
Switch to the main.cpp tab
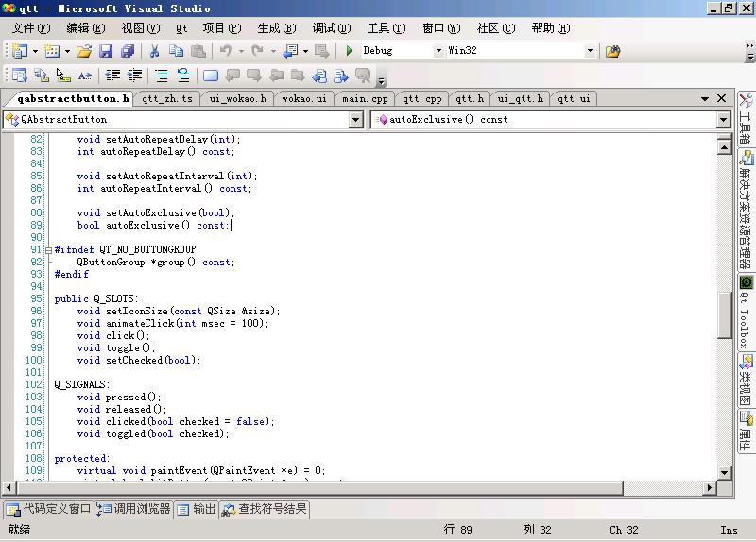pos(365,98)
